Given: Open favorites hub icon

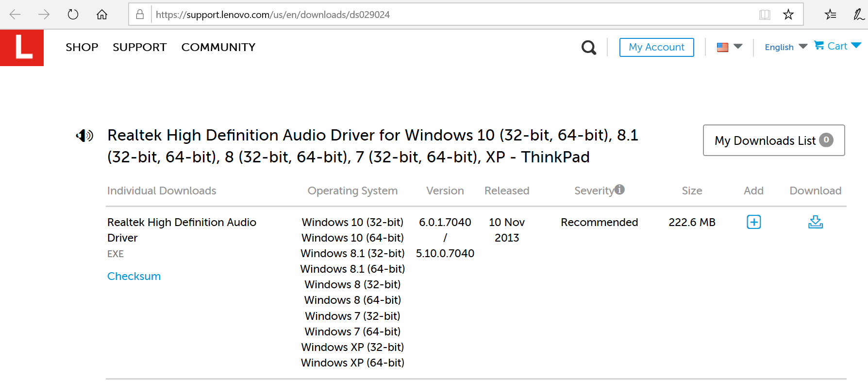Looking at the screenshot, I should [831, 15].
